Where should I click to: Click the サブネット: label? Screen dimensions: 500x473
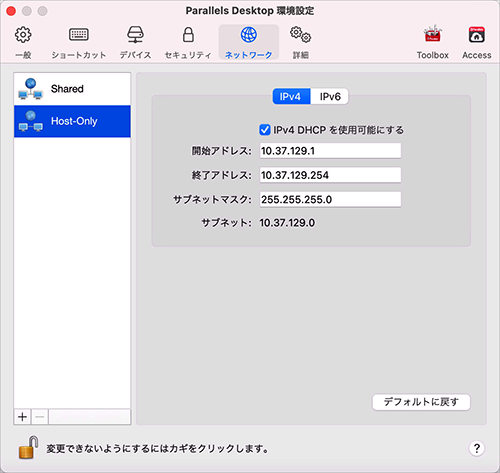pos(226,223)
